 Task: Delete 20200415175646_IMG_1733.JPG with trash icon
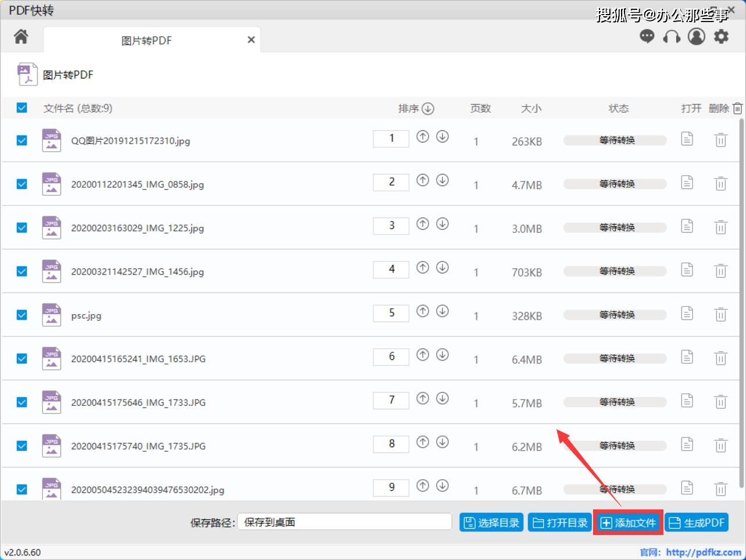pos(720,402)
